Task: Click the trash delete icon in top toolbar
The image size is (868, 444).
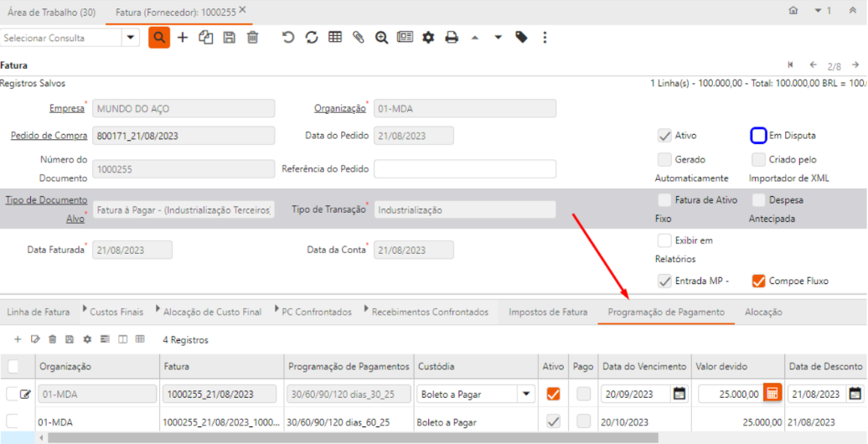Action: coord(253,38)
